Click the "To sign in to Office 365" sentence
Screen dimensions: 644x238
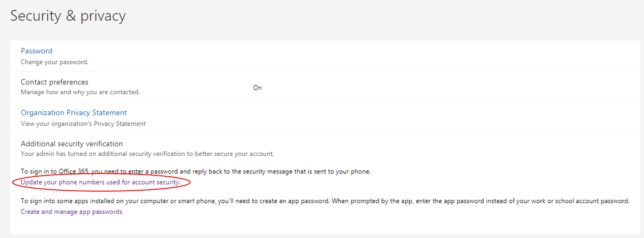196,172
